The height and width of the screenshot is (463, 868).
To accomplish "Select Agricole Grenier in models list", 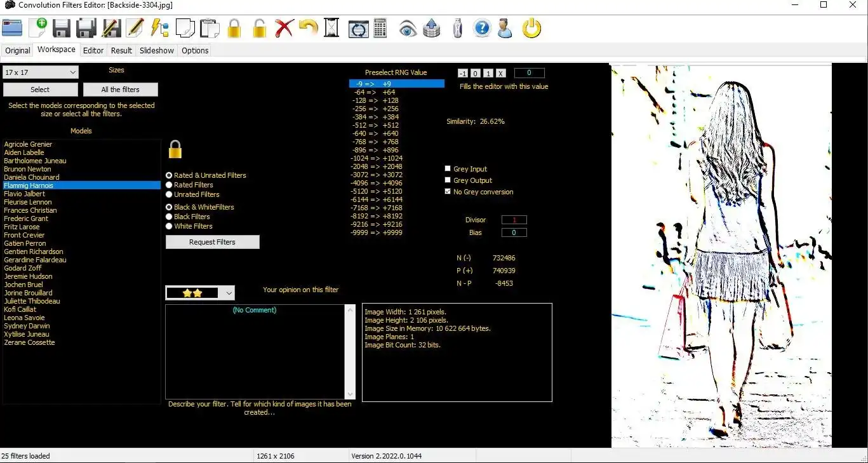I will [x=82, y=144].
